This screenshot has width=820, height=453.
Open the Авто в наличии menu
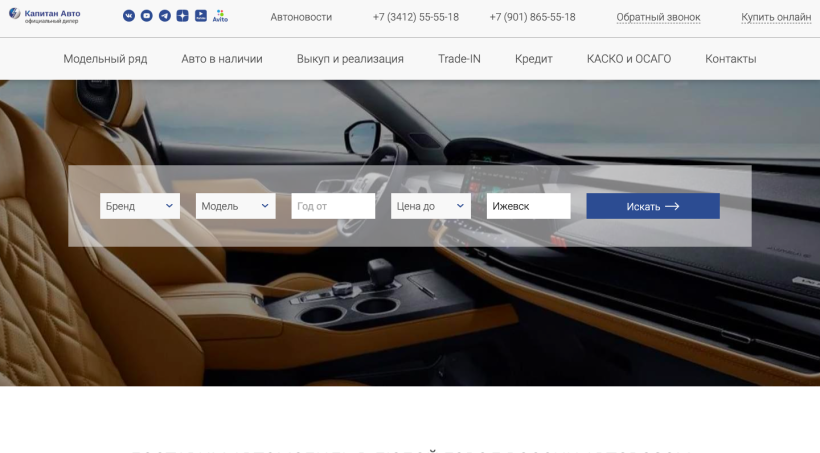222,59
